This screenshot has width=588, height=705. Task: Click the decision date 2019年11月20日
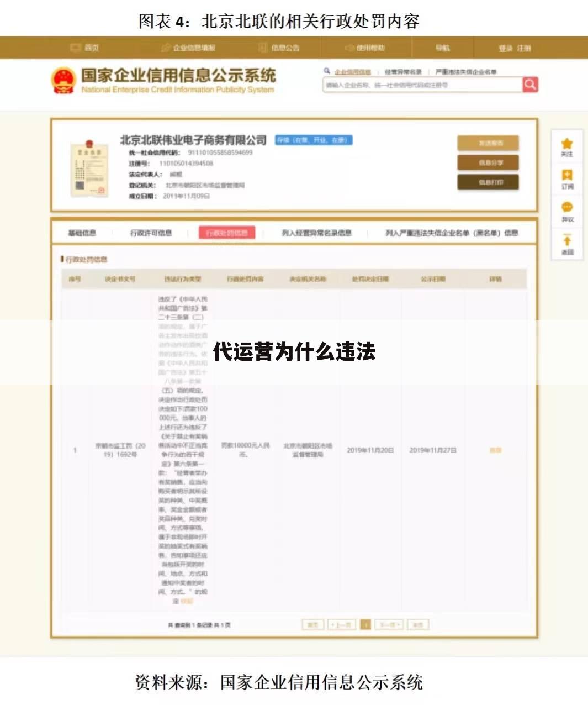click(370, 450)
